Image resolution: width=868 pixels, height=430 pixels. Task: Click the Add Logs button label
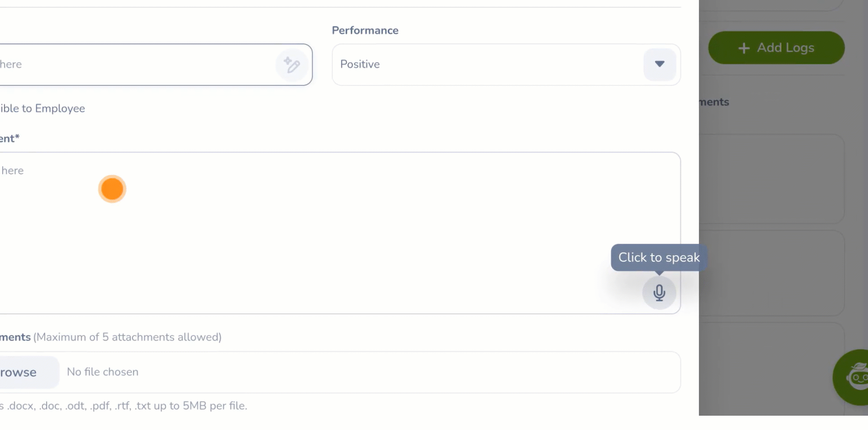pyautogui.click(x=785, y=48)
